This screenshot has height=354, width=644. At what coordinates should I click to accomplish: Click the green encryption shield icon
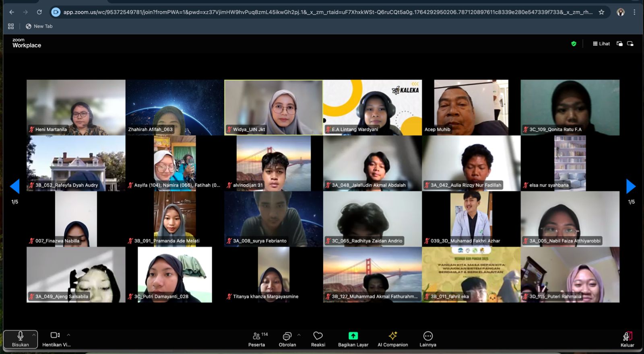click(574, 44)
